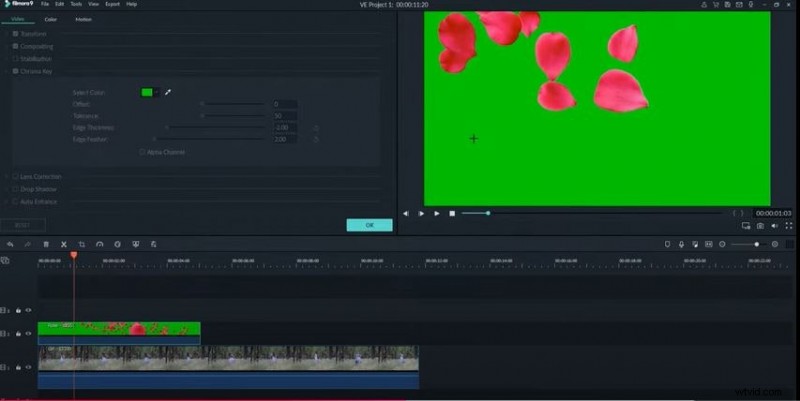The width and height of the screenshot is (800, 401).
Task: Reset the Edge Thickness value
Action: coord(316,128)
